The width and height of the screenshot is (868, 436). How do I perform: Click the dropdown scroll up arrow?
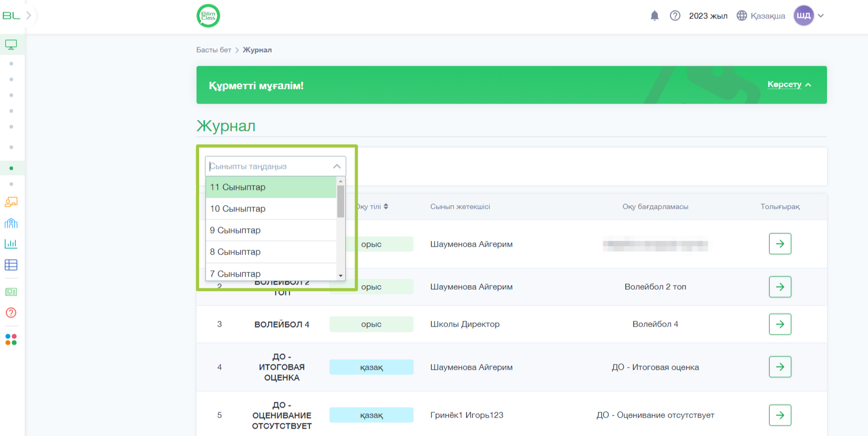pyautogui.click(x=340, y=181)
